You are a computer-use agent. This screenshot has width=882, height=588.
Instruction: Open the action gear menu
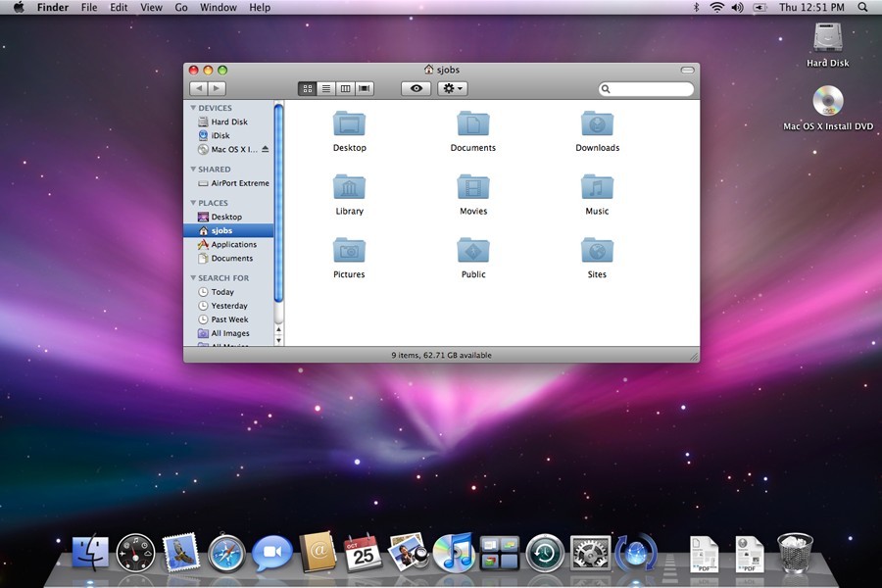pos(450,88)
